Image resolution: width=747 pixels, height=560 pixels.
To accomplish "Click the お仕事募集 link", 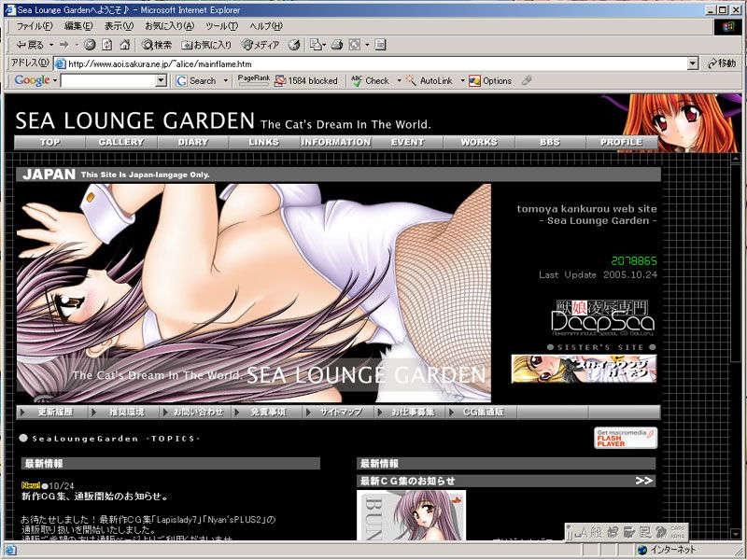I will (410, 412).
